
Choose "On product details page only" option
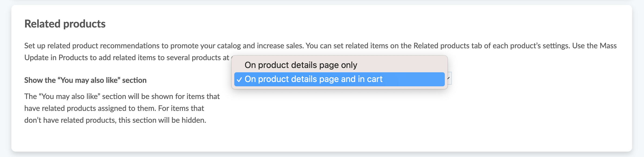pyautogui.click(x=301, y=65)
